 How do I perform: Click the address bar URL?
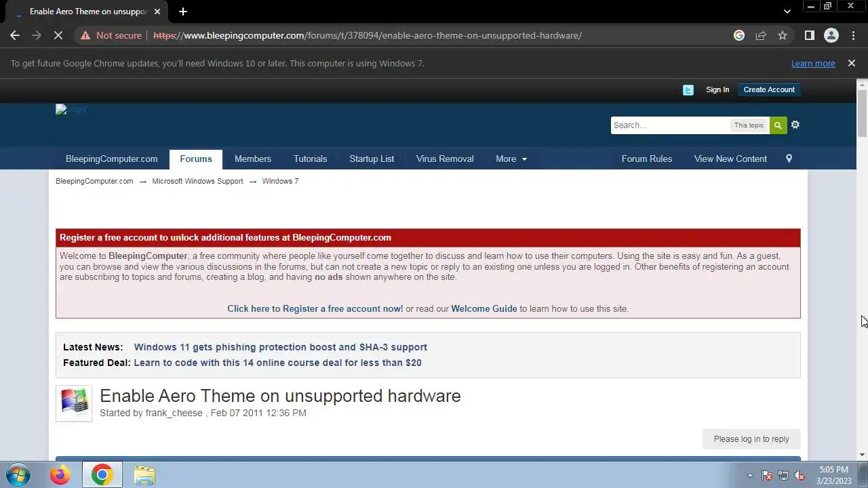(368, 35)
